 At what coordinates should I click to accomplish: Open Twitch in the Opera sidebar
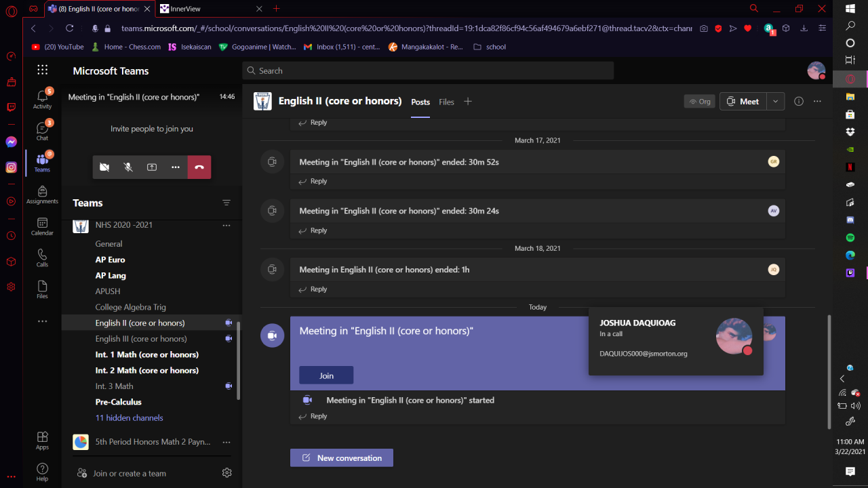(x=11, y=107)
